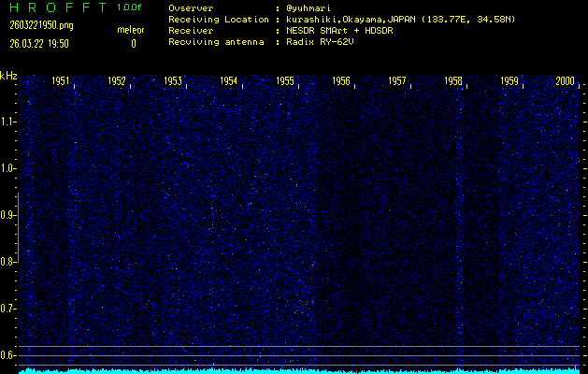588x374 pixels.
Task: Click the 1951 time marker
Action: pos(61,81)
